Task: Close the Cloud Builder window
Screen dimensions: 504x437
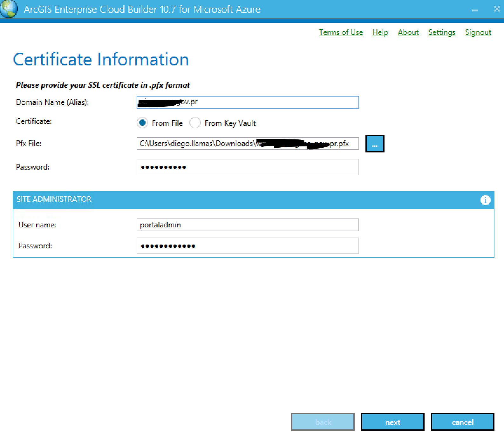Action: point(497,9)
